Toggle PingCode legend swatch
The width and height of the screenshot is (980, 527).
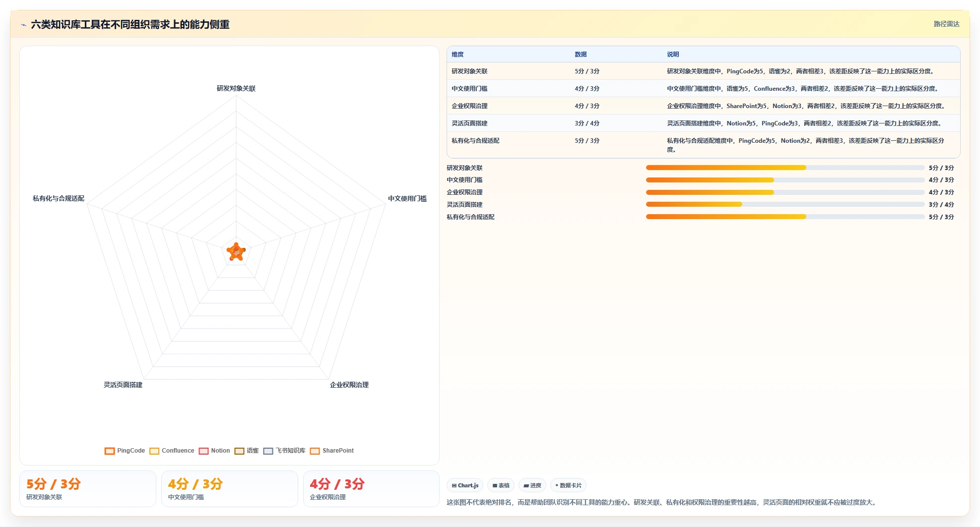click(x=110, y=451)
